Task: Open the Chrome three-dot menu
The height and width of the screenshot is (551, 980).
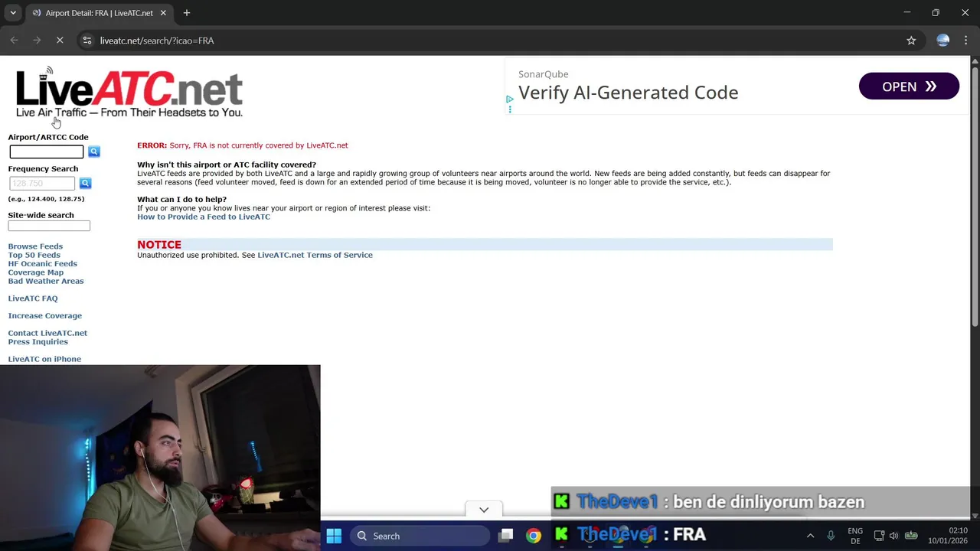Action: pyautogui.click(x=966, y=41)
